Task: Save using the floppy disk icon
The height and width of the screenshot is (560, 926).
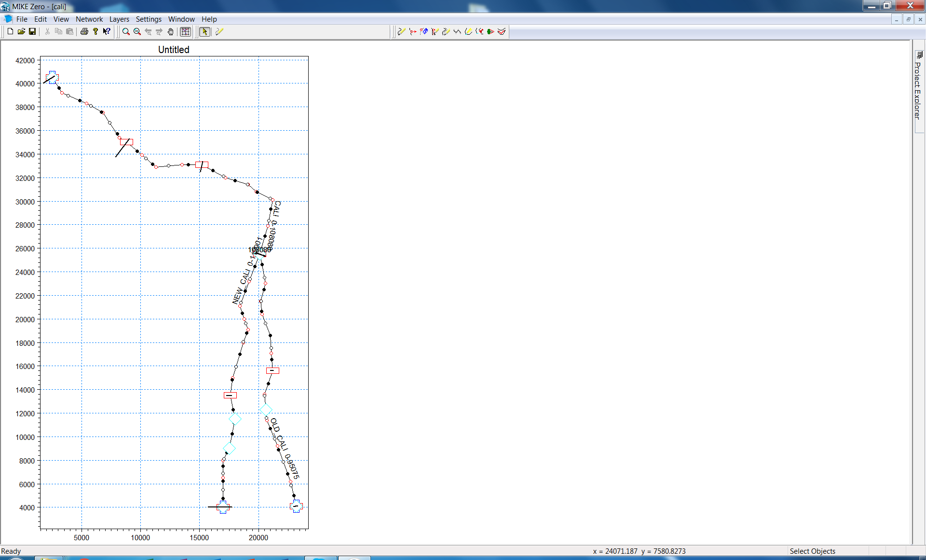Action: pos(32,31)
